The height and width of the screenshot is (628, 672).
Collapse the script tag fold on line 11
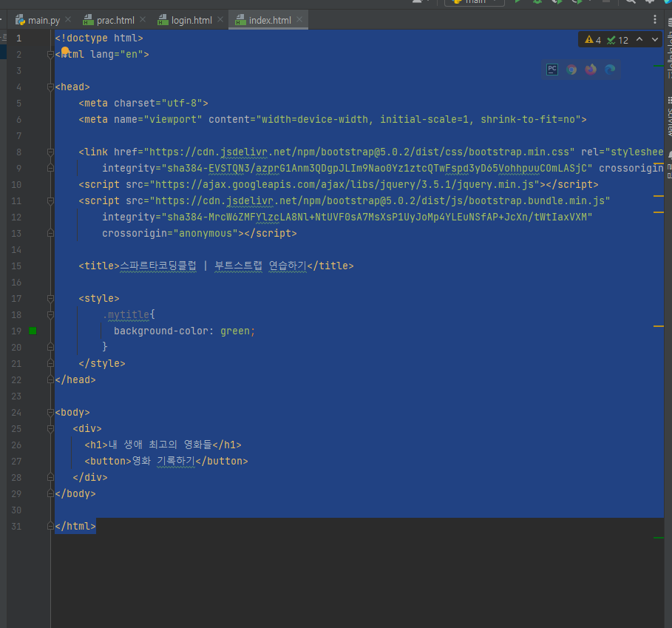[x=50, y=201]
